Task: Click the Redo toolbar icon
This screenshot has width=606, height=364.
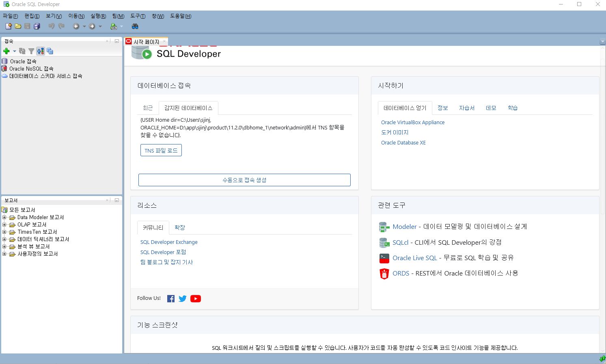Action: [61, 26]
